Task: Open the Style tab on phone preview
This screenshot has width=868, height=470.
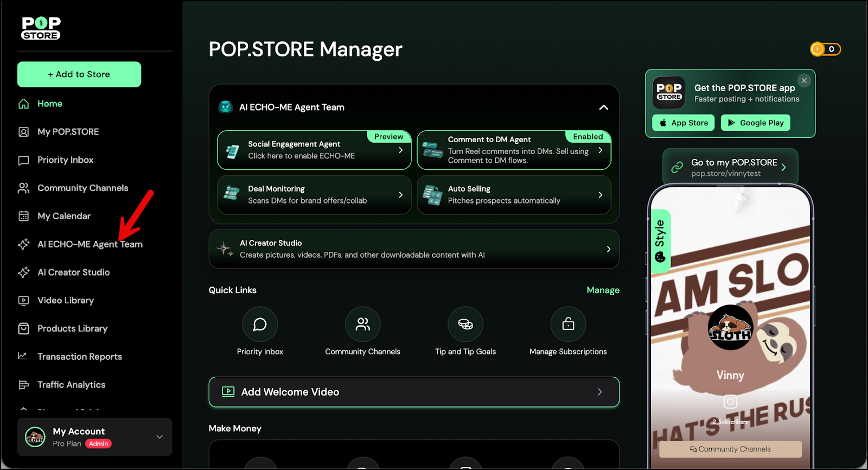Action: [660, 240]
